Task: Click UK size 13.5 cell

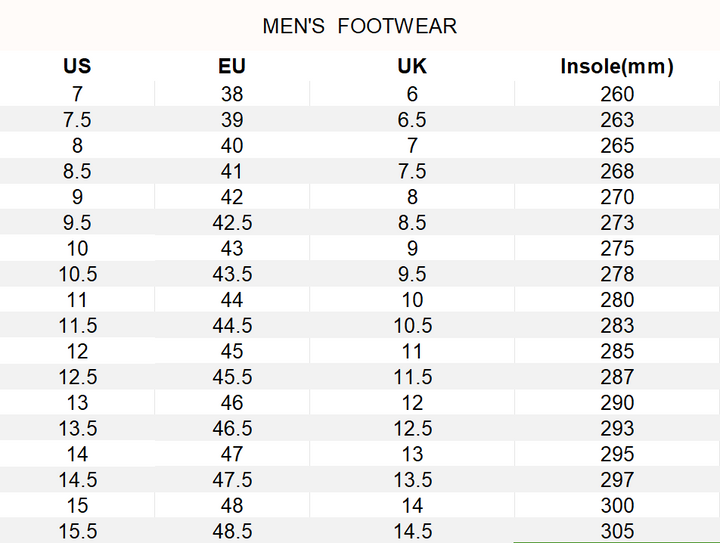Action: 412,480
